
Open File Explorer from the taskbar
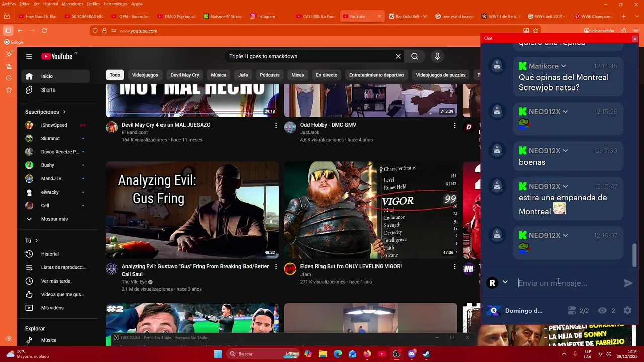(x=323, y=354)
